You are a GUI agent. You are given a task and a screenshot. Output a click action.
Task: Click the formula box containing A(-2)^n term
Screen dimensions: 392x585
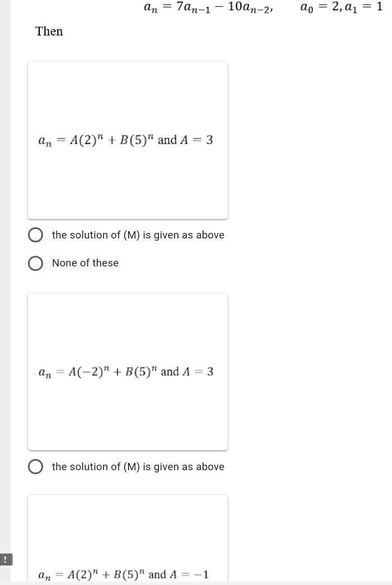coord(127,371)
